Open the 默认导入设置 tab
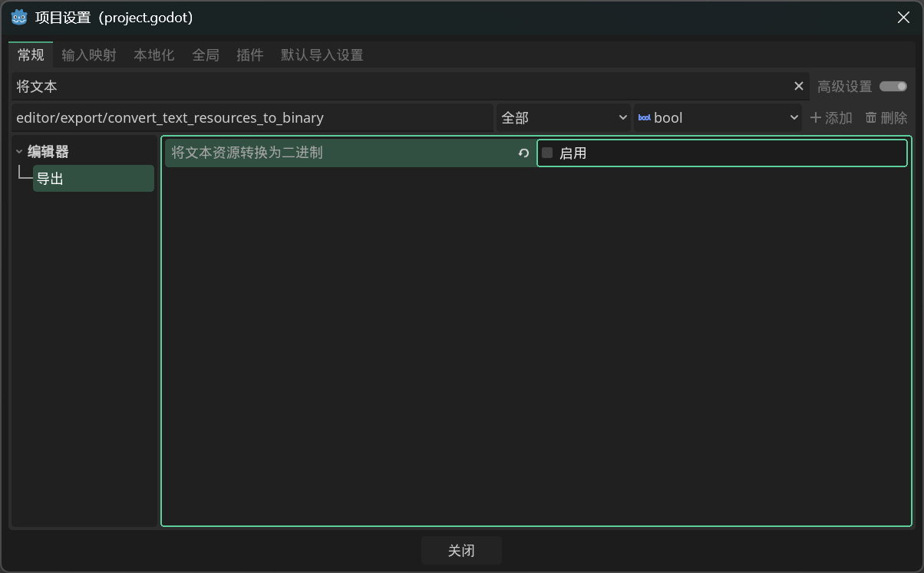924x573 pixels. pos(322,55)
